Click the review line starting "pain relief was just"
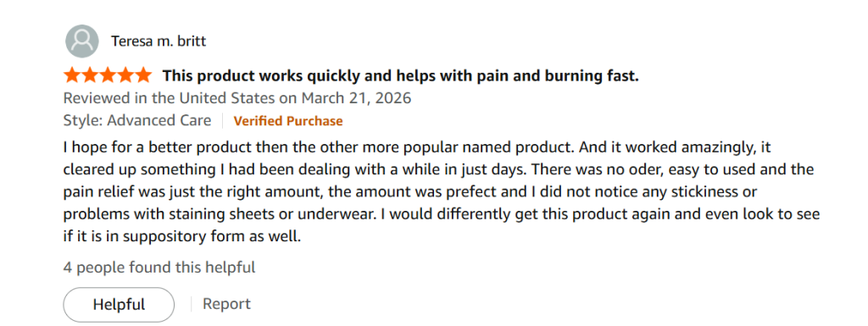Image resolution: width=868 pixels, height=326 pixels. (410, 191)
